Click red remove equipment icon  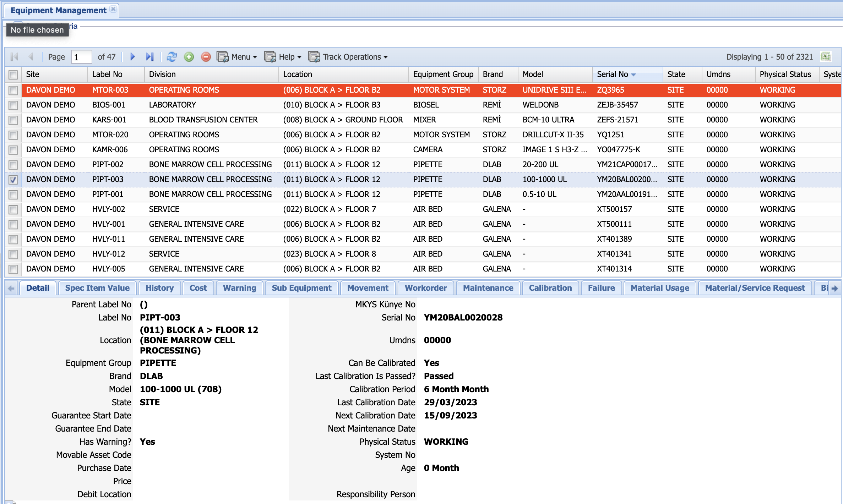click(206, 57)
